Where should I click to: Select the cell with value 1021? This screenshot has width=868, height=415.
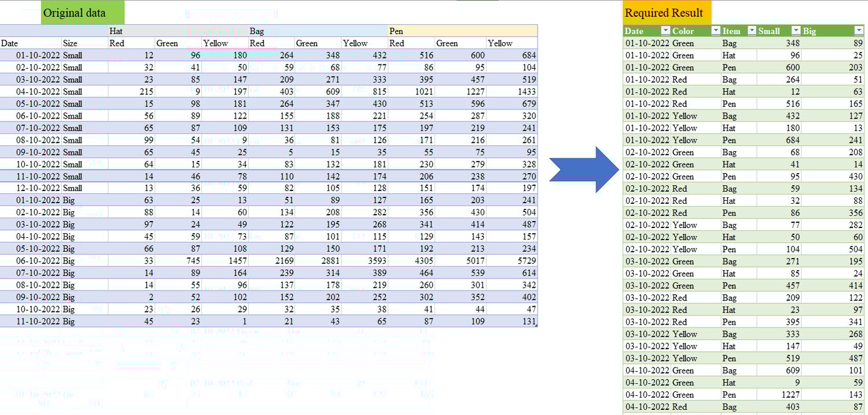point(411,91)
